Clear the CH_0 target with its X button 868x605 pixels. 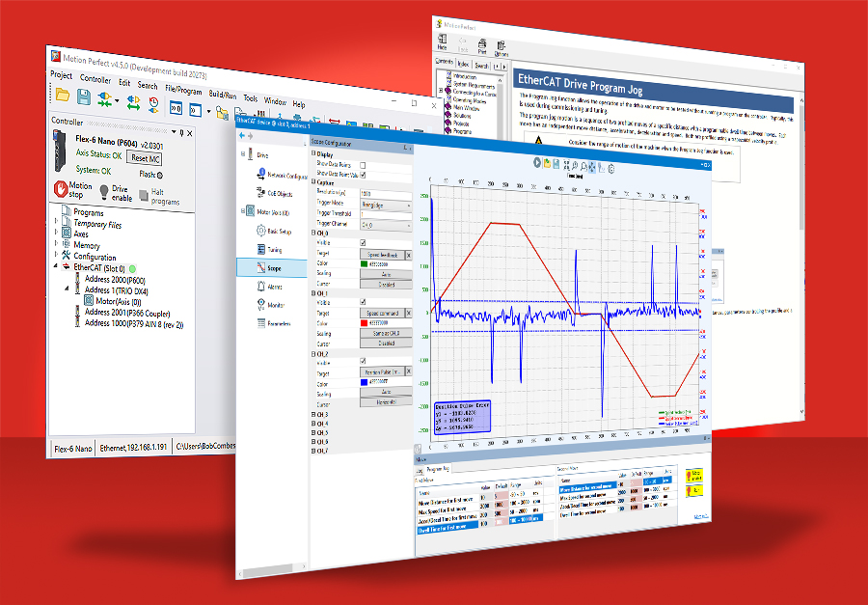pyautogui.click(x=409, y=255)
